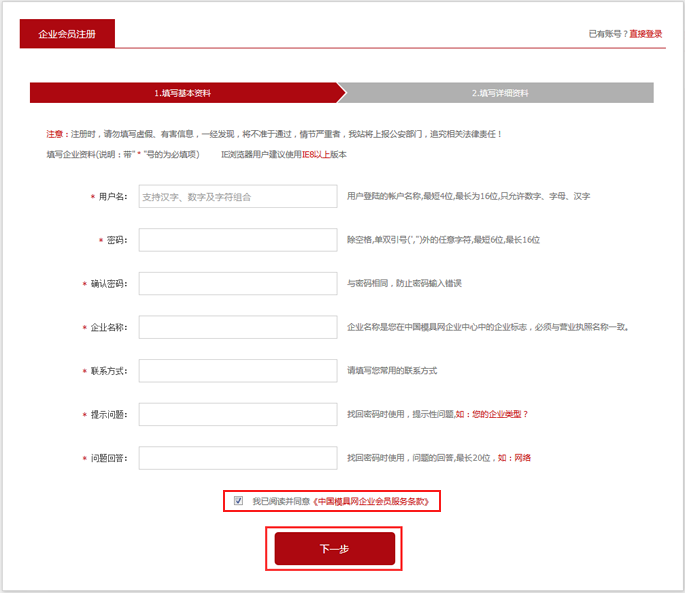Focus the 企业名称 input field

pos(238,327)
